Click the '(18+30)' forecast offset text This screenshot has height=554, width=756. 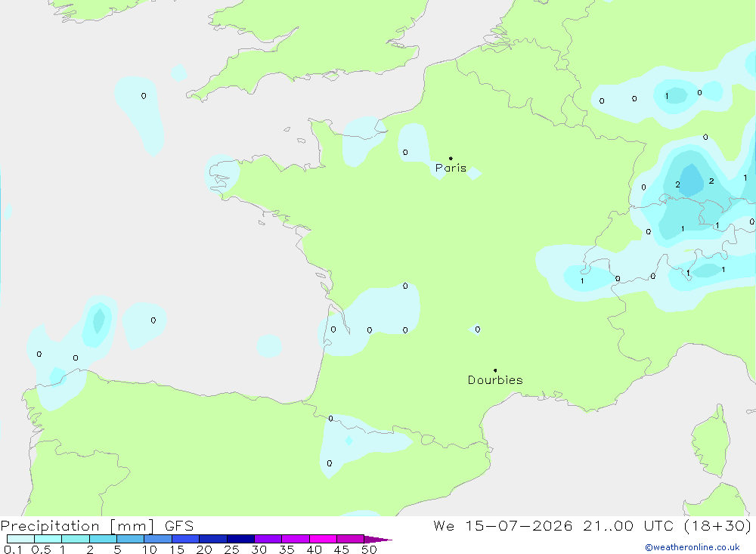click(718, 526)
